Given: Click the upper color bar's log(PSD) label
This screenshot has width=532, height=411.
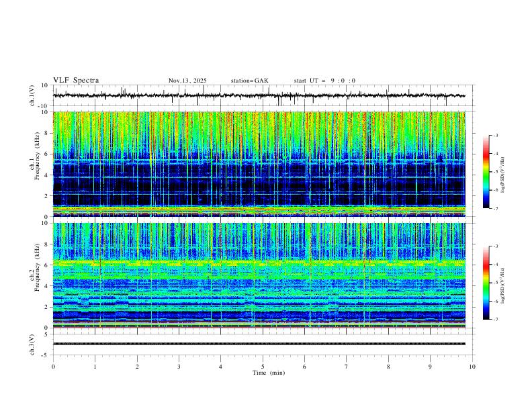Looking at the screenshot, I should click(503, 174).
